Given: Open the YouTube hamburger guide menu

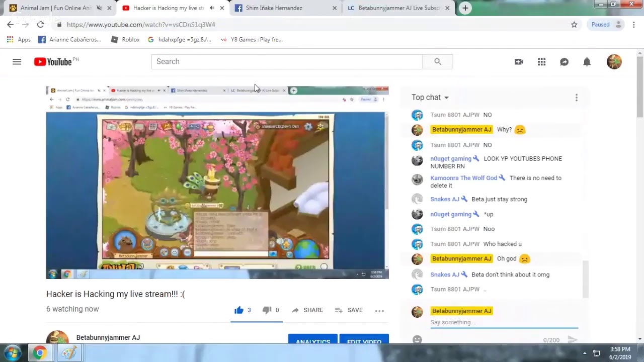Looking at the screenshot, I should [17, 62].
